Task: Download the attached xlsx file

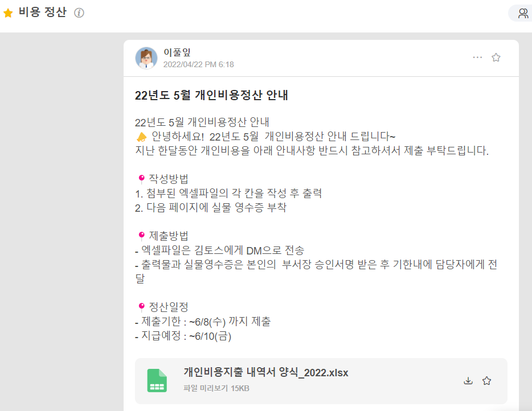Action: point(468,381)
